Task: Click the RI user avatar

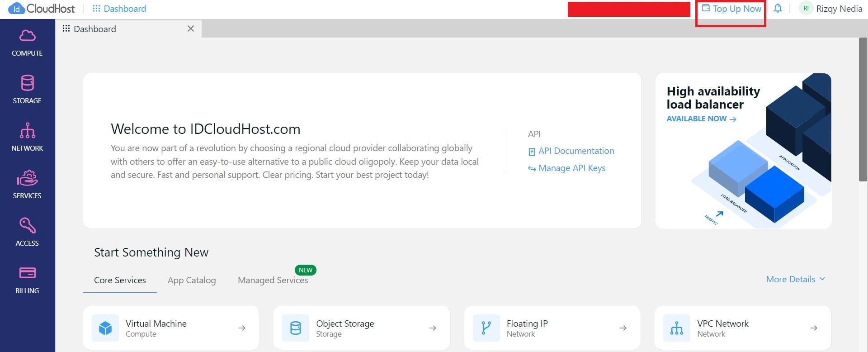Action: coord(806,9)
